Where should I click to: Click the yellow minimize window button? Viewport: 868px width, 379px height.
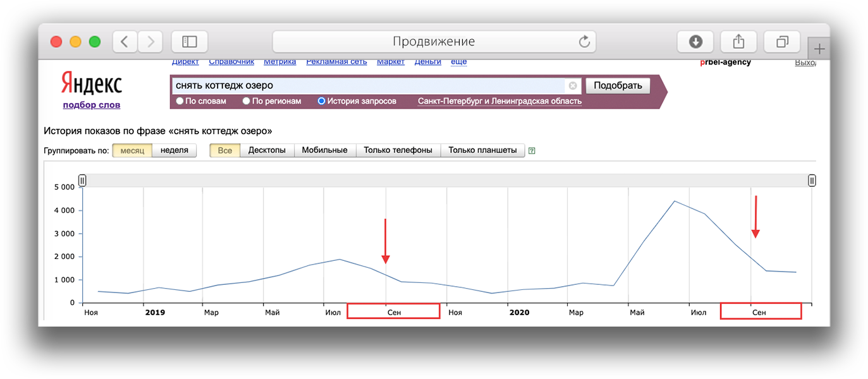[75, 42]
